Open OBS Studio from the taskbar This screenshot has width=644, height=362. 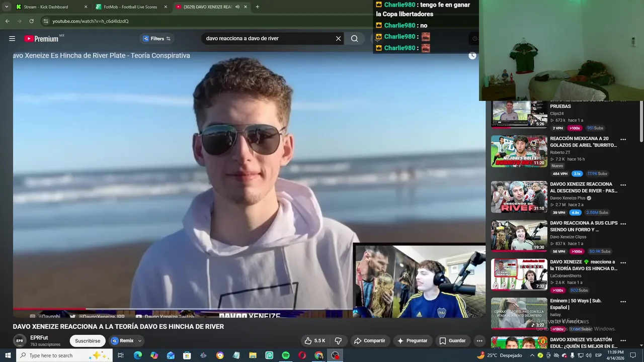335,355
